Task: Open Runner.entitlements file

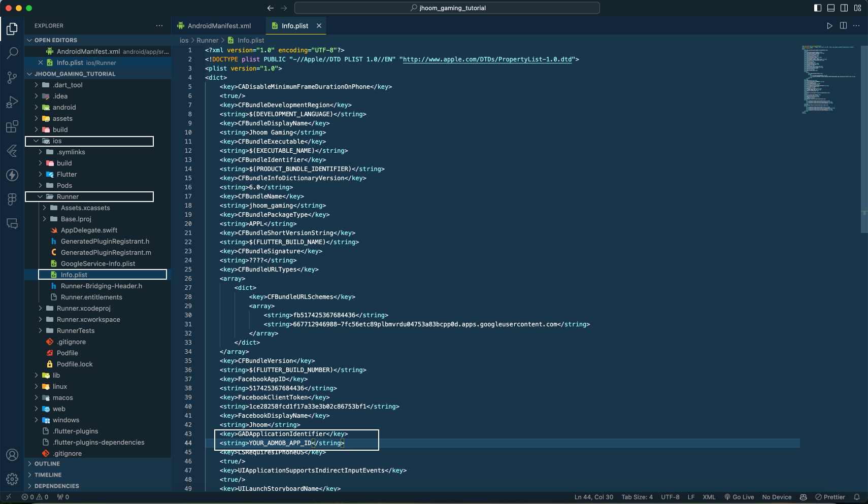Action: [97, 297]
